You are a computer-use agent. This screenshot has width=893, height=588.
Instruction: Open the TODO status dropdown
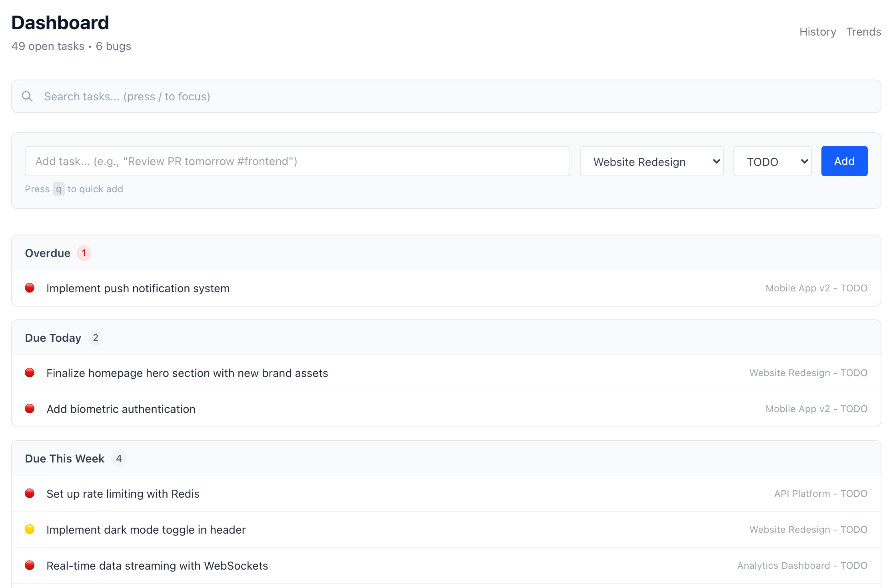tap(772, 161)
